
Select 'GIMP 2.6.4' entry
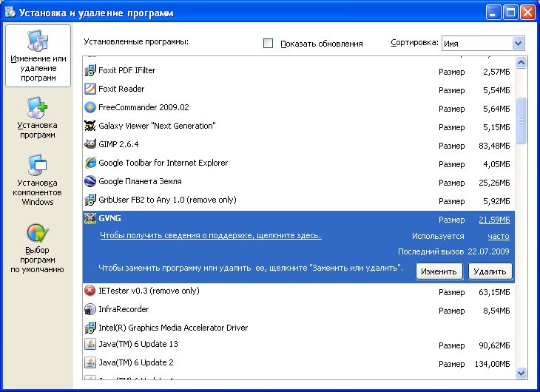pyautogui.click(x=118, y=144)
